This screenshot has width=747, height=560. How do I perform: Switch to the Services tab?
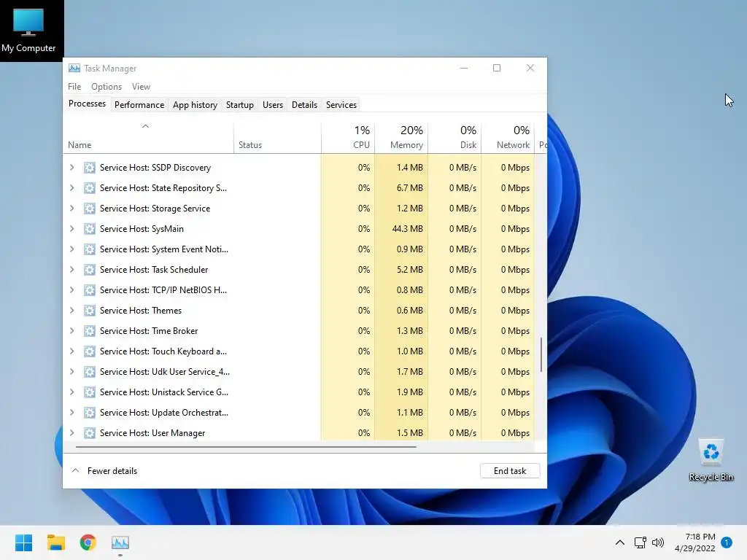click(341, 105)
